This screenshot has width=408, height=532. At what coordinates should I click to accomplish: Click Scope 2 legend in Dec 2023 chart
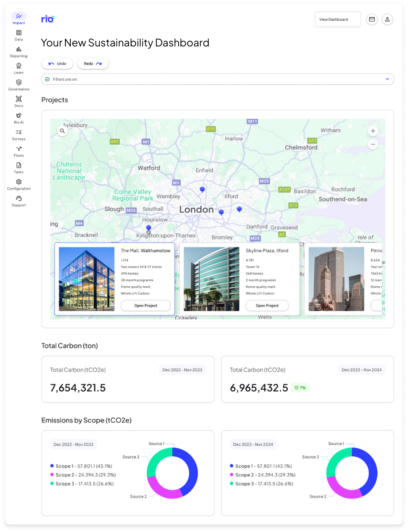pyautogui.click(x=263, y=475)
